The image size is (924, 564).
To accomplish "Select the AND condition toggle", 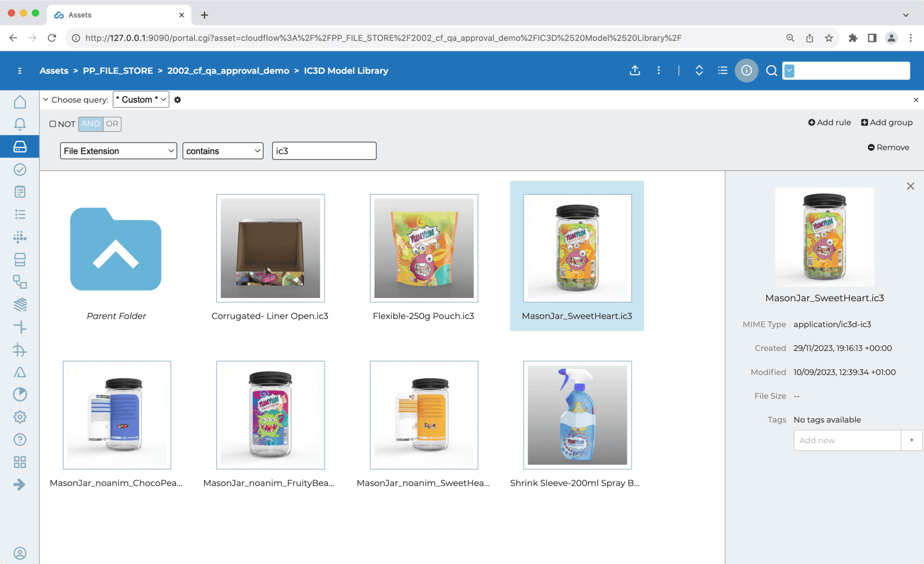I will (x=90, y=124).
